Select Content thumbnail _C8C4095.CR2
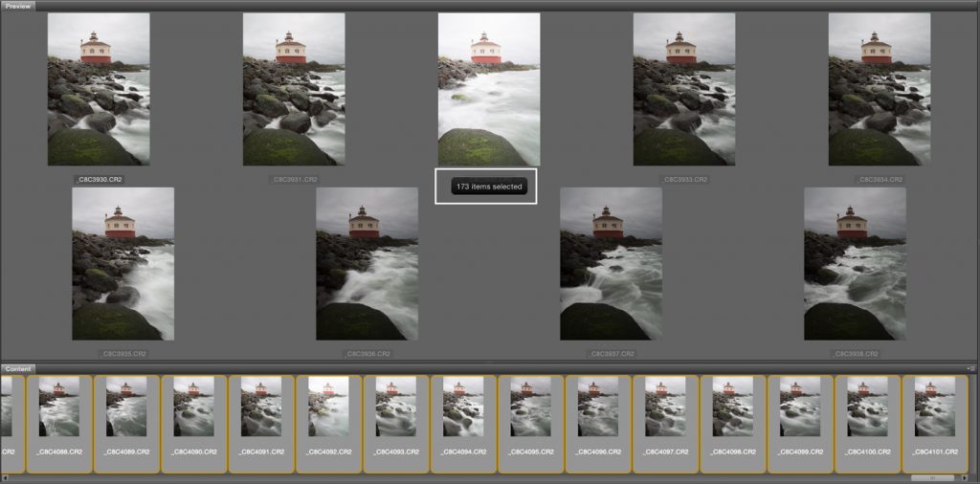980x484 pixels. 531,424
